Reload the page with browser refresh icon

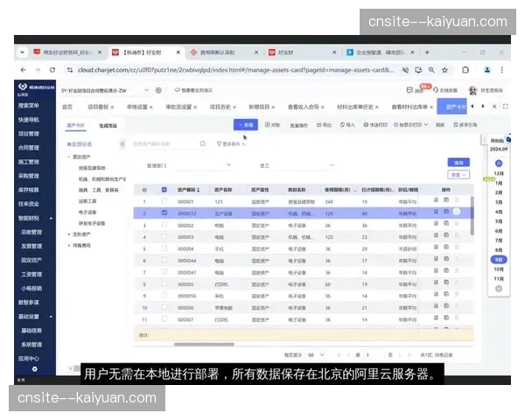coord(52,70)
